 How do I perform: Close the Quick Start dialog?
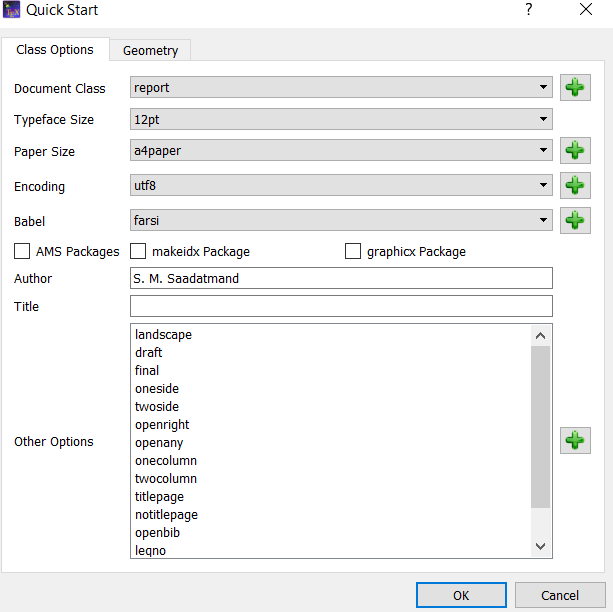pos(586,9)
